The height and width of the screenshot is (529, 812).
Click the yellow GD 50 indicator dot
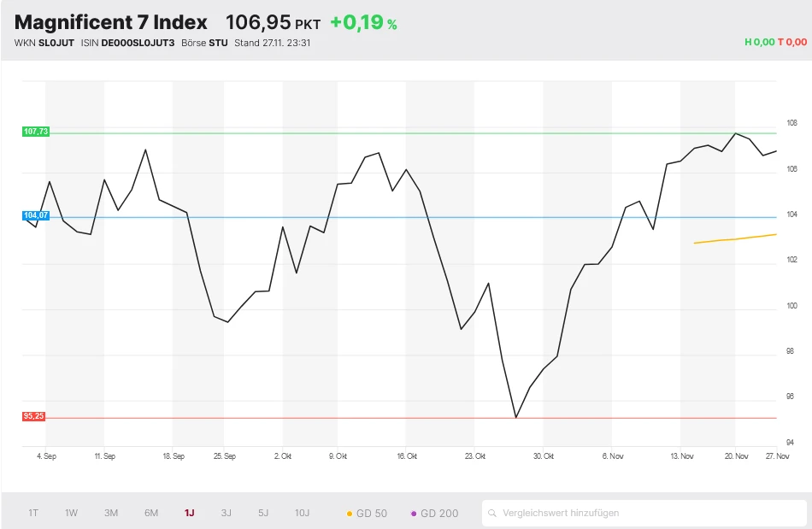point(350,514)
